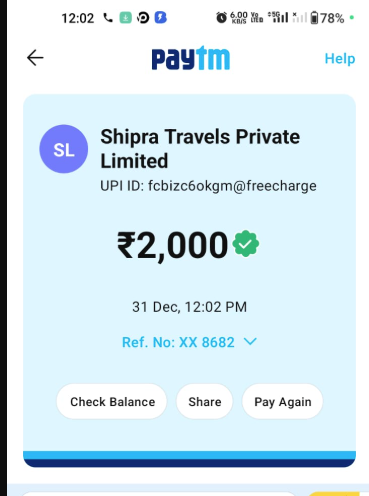369x496 pixels.
Task: Tap the back arrow icon
Action: pos(35,58)
